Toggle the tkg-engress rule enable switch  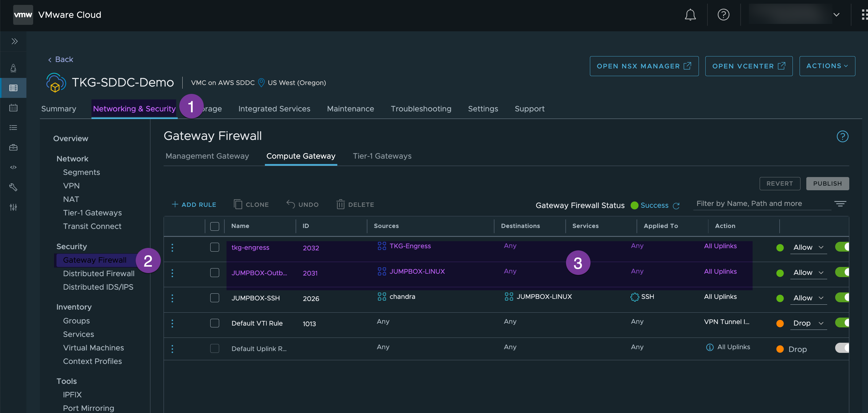[x=842, y=247]
